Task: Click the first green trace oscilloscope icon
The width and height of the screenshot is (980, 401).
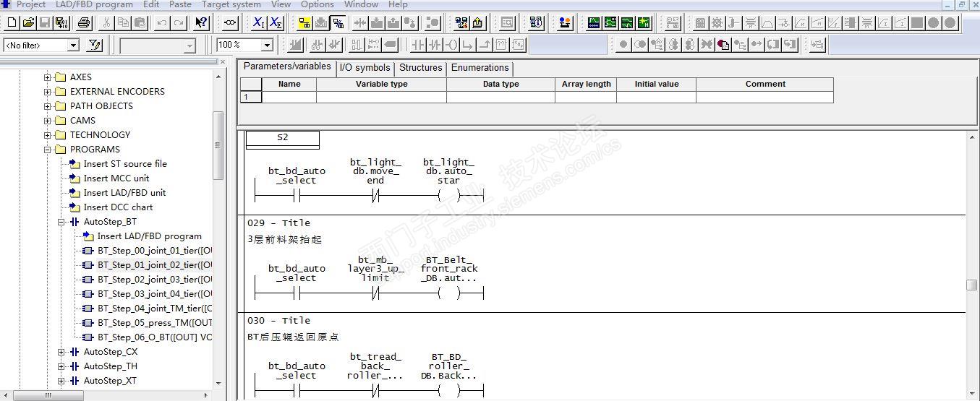Action: [594, 23]
